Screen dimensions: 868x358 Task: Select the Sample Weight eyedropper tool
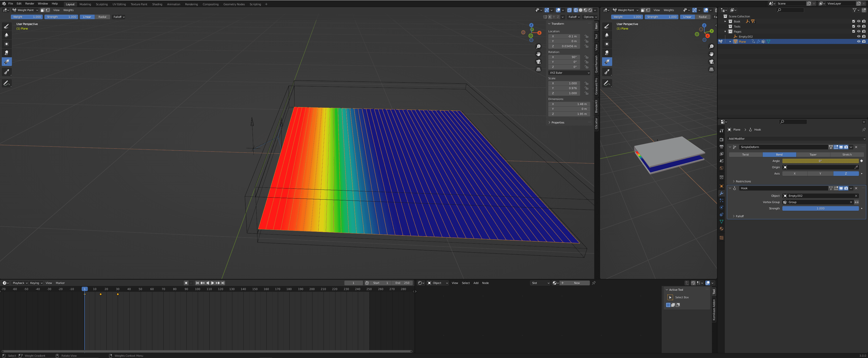6,72
